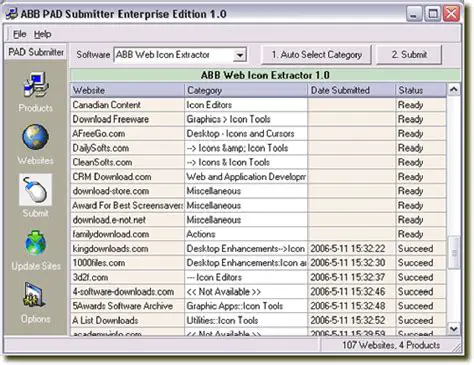
Task: Click the scrollbar up arrow
Action: click(454, 90)
